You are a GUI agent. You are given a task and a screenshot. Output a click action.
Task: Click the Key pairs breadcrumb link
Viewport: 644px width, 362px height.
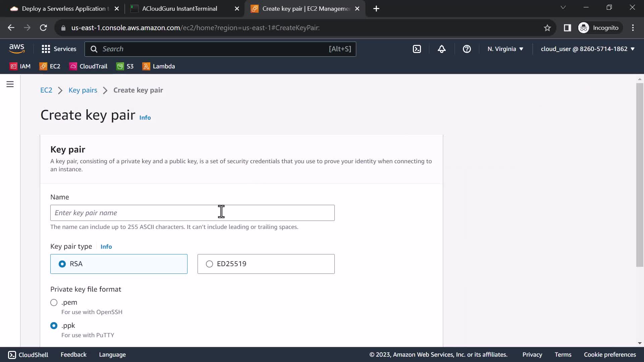pos(83,90)
